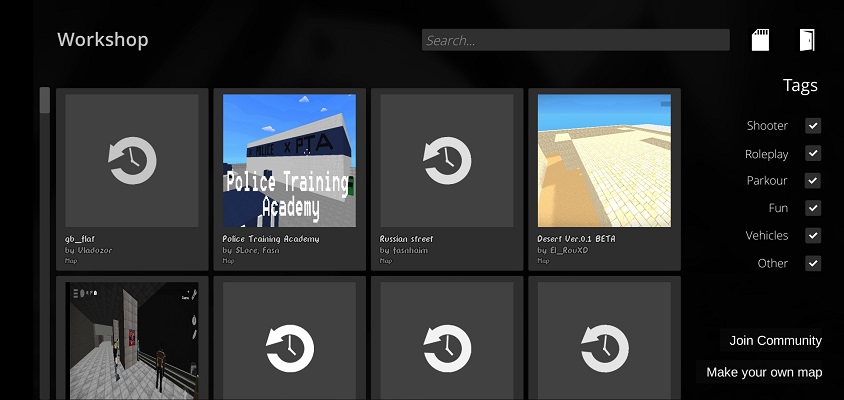Click the vertical scrollbar on the map list
Screen dimensions: 844x400
(x=44, y=100)
